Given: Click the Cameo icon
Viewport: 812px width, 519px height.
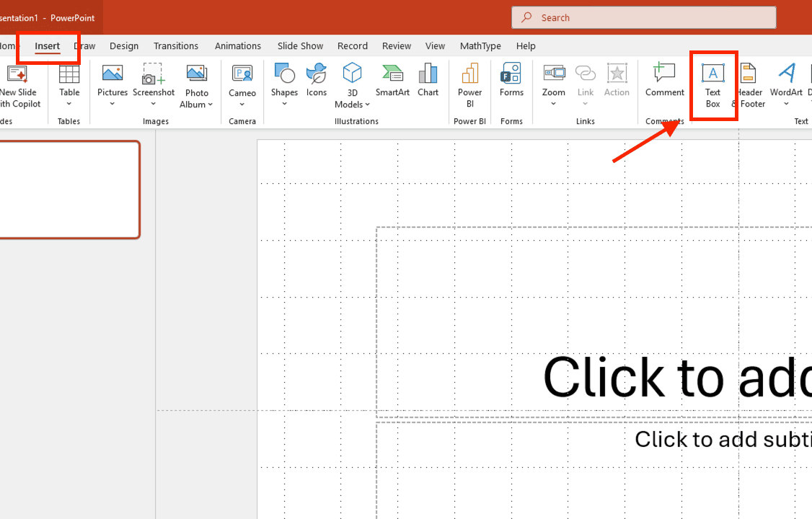Looking at the screenshot, I should [242, 74].
